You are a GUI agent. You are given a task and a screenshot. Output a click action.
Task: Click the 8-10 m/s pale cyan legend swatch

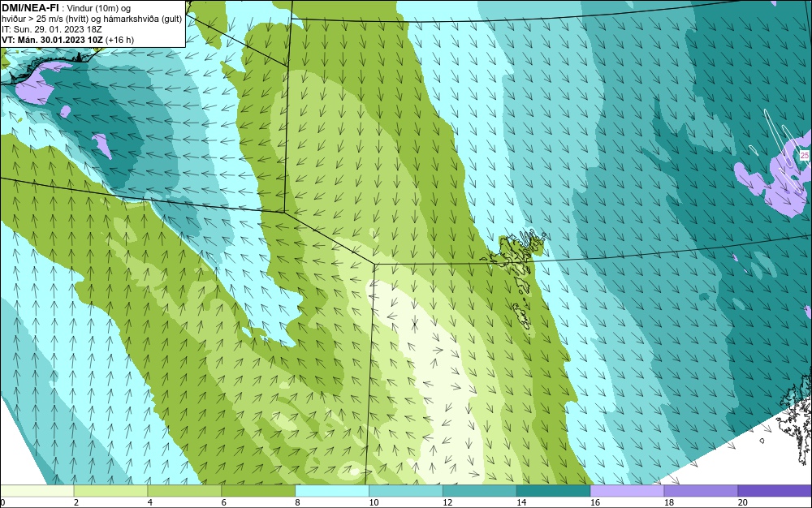click(332, 490)
